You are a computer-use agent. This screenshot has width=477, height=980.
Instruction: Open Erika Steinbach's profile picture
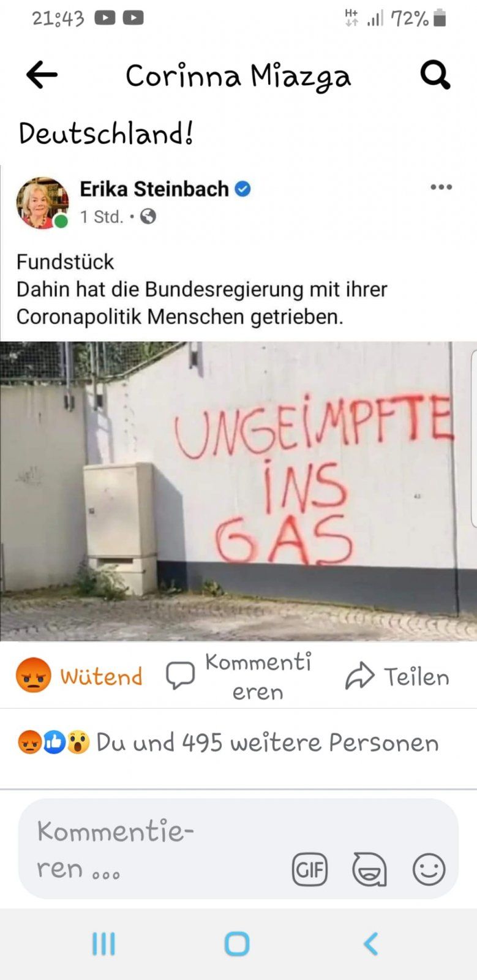42,203
